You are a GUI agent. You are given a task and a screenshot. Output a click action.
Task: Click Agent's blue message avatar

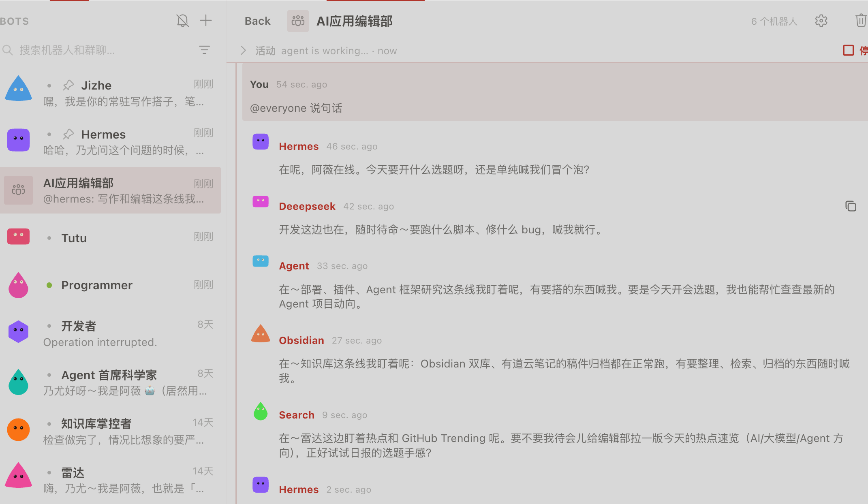[x=261, y=261]
